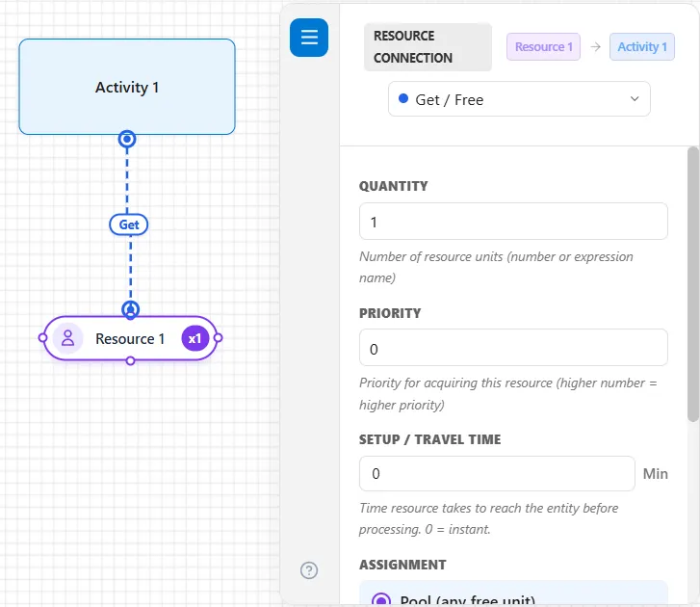Click the Activity 1 breadcrumb chip
Screen dimensions: 700x607
point(642,46)
